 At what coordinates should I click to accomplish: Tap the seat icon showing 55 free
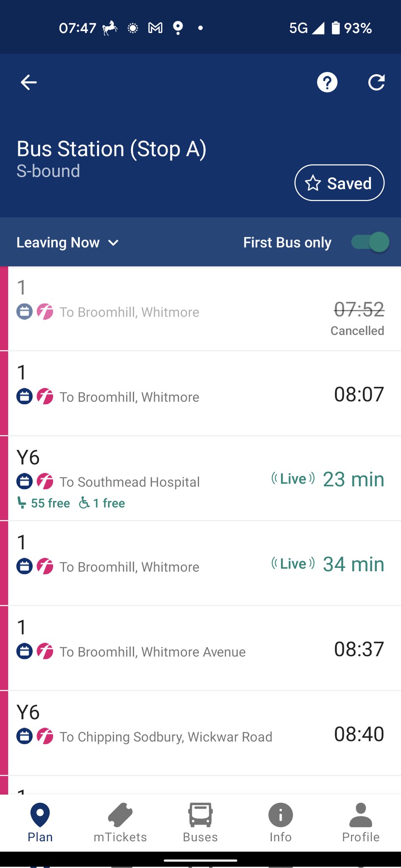click(x=22, y=503)
